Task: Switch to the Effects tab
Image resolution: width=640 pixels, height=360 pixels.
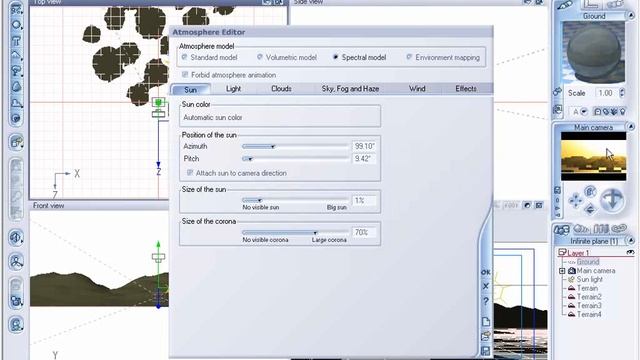Action: click(466, 89)
